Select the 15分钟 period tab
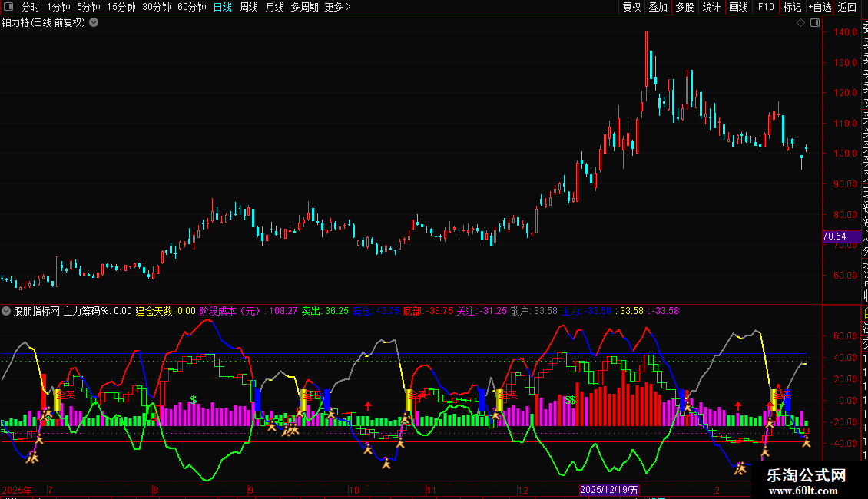Image resolution: width=868 pixels, height=499 pixels. [x=121, y=7]
